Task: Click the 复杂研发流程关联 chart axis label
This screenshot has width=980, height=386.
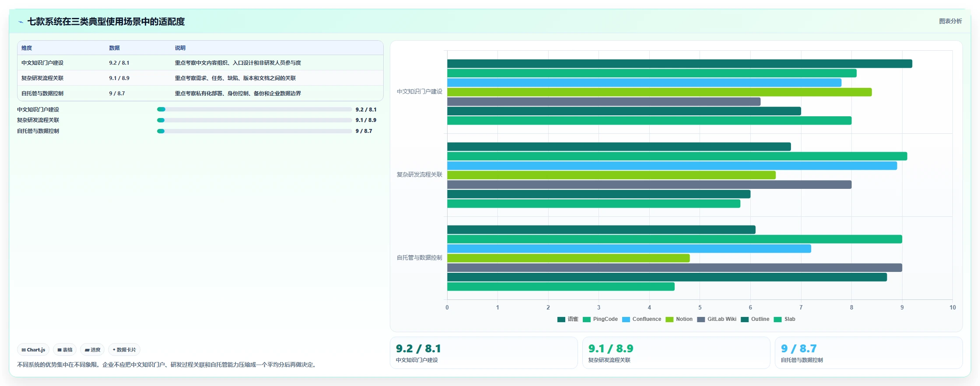Action: (420, 175)
